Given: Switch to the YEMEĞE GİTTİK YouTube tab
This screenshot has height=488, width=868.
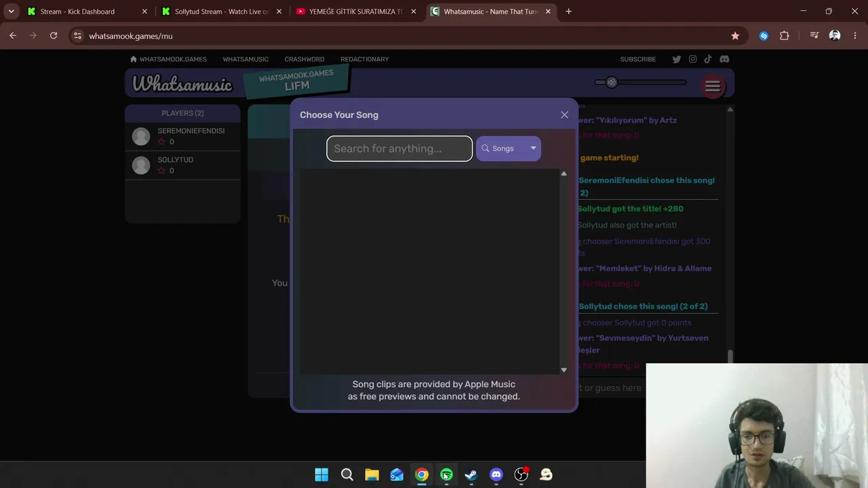Looking at the screenshot, I should tap(355, 12).
